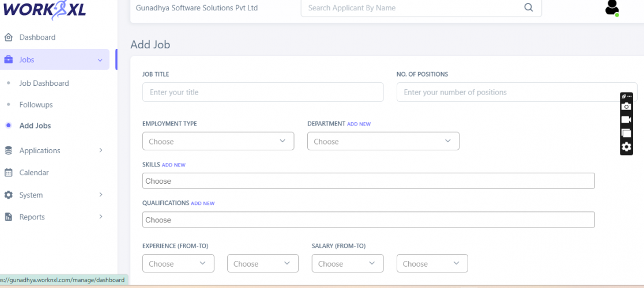Open the Dashboard home icon
644x288 pixels.
click(x=8, y=37)
